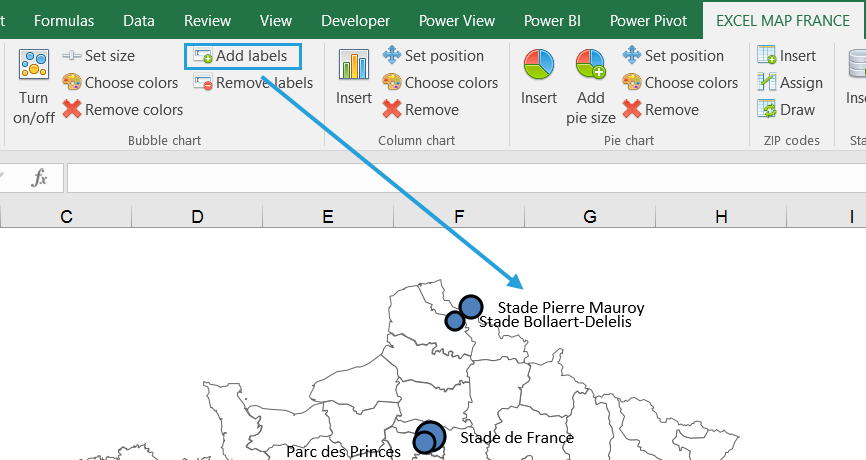Assign ZIP codes
The height and width of the screenshot is (460, 866).
coord(790,83)
